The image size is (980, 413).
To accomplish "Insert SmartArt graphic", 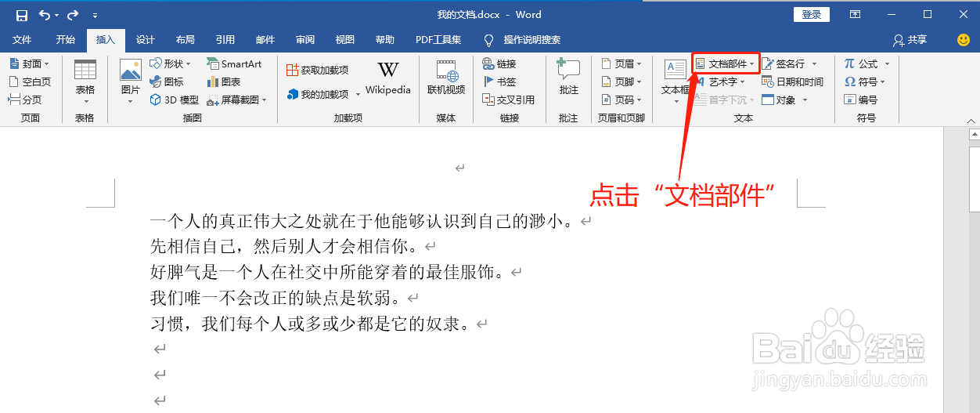I will click(234, 63).
